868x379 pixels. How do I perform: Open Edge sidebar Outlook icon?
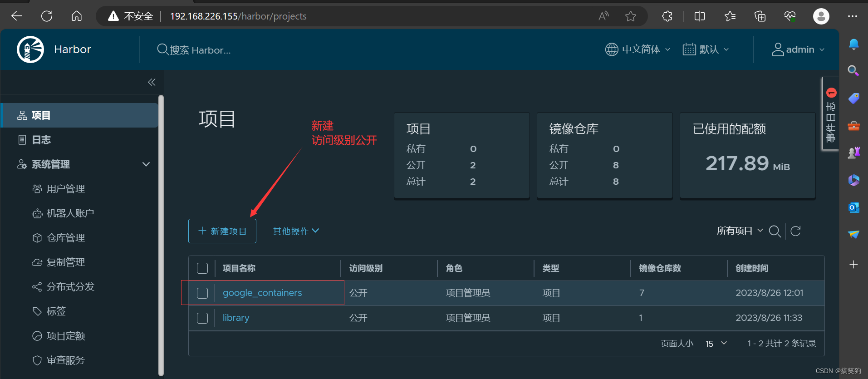853,207
